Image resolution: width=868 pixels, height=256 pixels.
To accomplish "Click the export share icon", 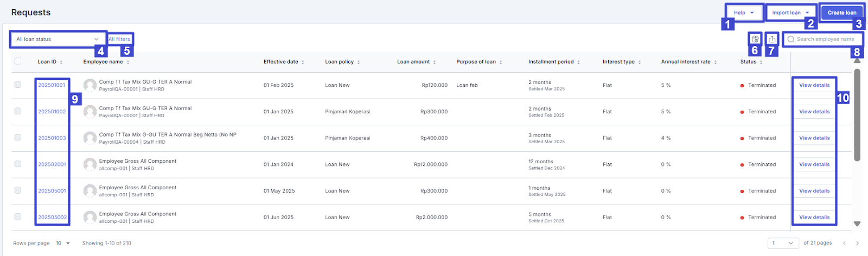I will click(772, 39).
